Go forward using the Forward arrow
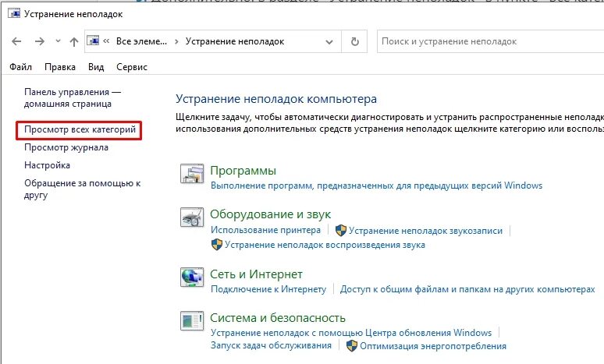The image size is (604, 364). tap(40, 41)
